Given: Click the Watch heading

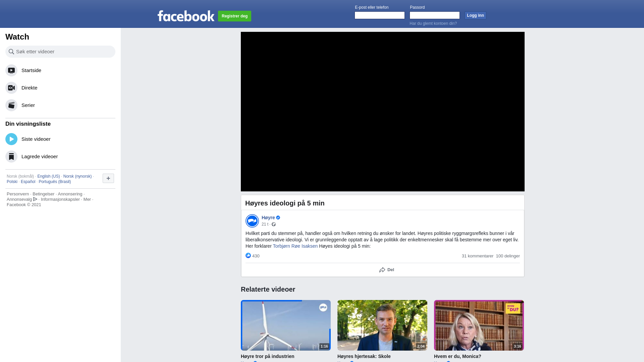Looking at the screenshot, I should point(17,37).
